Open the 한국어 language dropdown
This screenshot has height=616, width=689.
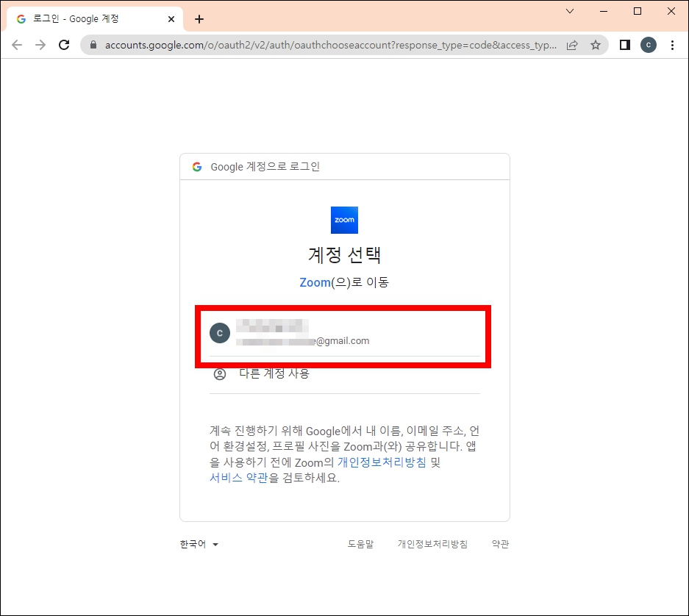coord(196,544)
